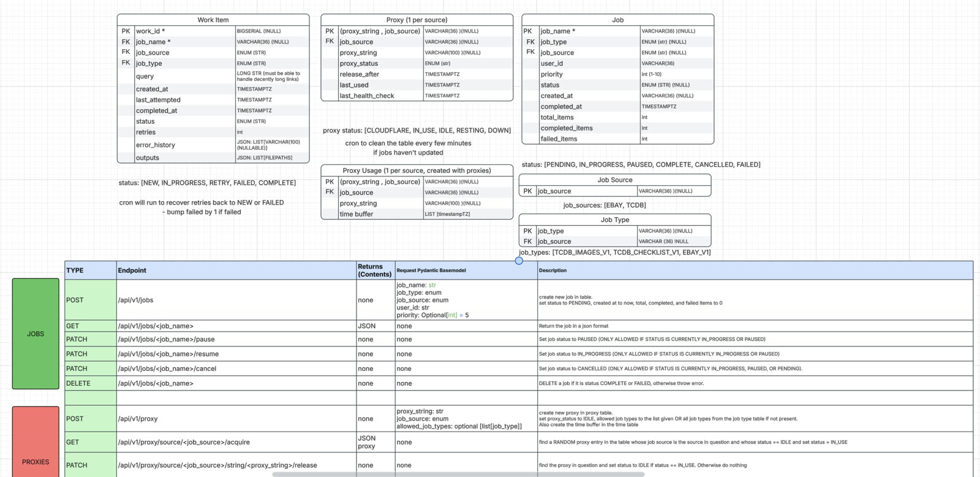This screenshot has width=980, height=477.
Task: Click the Job Source table title
Action: 615,180
